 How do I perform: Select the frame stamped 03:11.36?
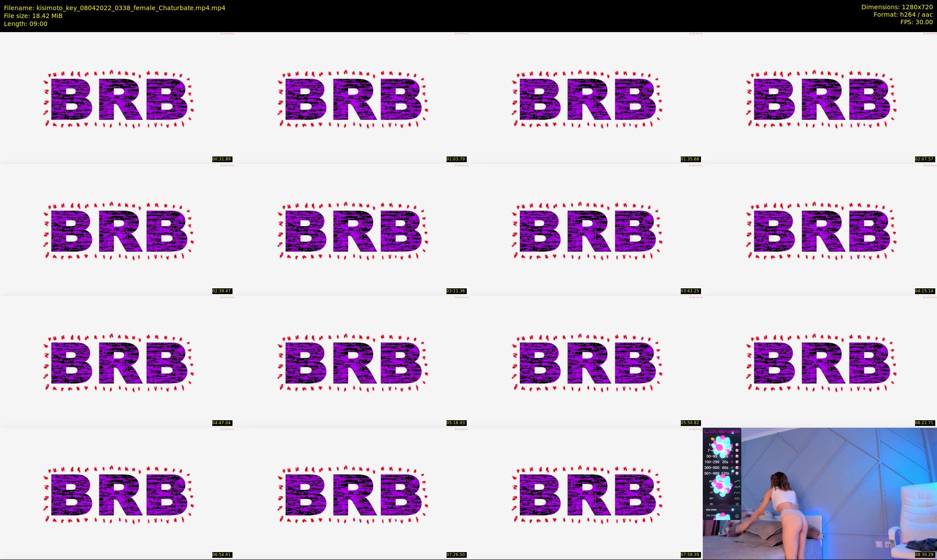[x=351, y=229]
